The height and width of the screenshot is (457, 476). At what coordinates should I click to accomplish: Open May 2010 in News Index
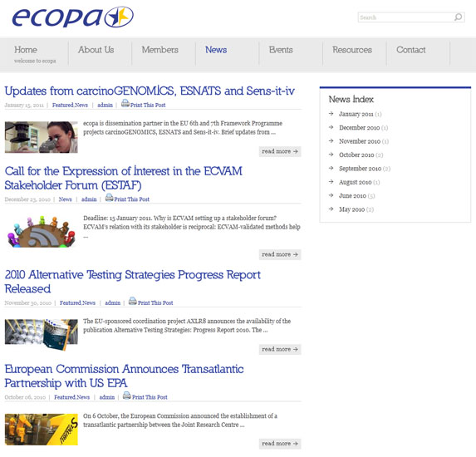[x=351, y=209]
